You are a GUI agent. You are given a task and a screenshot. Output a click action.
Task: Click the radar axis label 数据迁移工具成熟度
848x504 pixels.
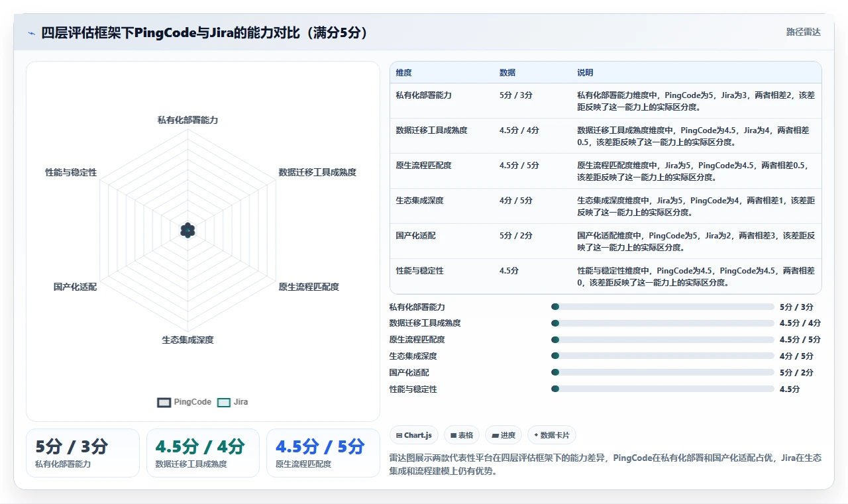coord(317,172)
